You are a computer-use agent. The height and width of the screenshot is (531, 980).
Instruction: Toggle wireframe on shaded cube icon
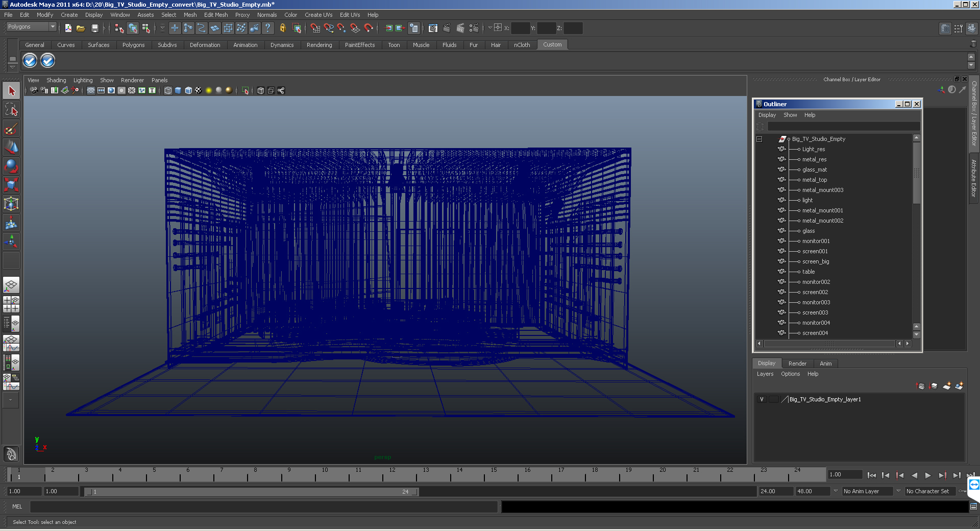pos(188,90)
